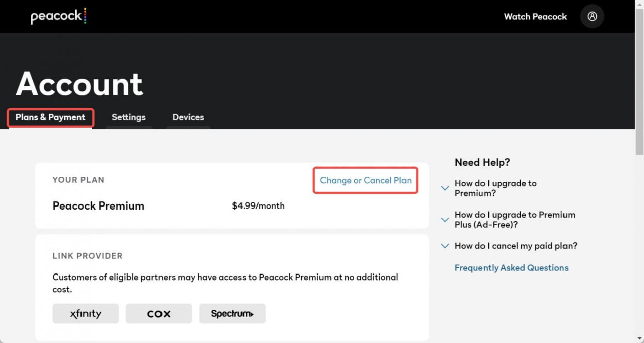Expand chevron beside cancel my paid plan
This screenshot has width=644, height=343.
point(445,246)
